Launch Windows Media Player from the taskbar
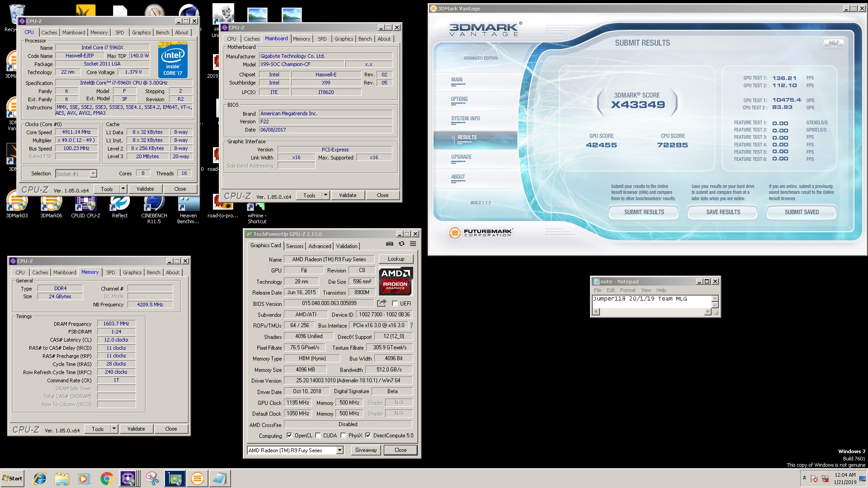The height and width of the screenshot is (488, 868). point(84,479)
